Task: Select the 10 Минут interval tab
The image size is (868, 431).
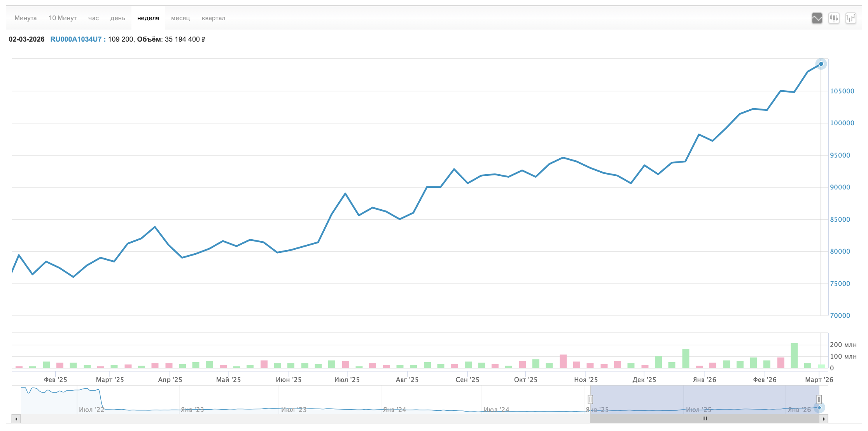Action: [63, 18]
